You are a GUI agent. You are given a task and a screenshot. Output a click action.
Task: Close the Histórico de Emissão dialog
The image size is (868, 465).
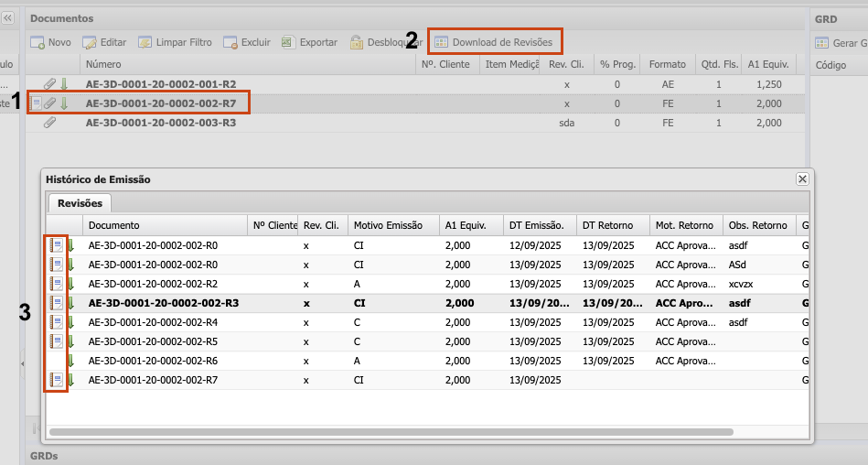click(x=802, y=179)
